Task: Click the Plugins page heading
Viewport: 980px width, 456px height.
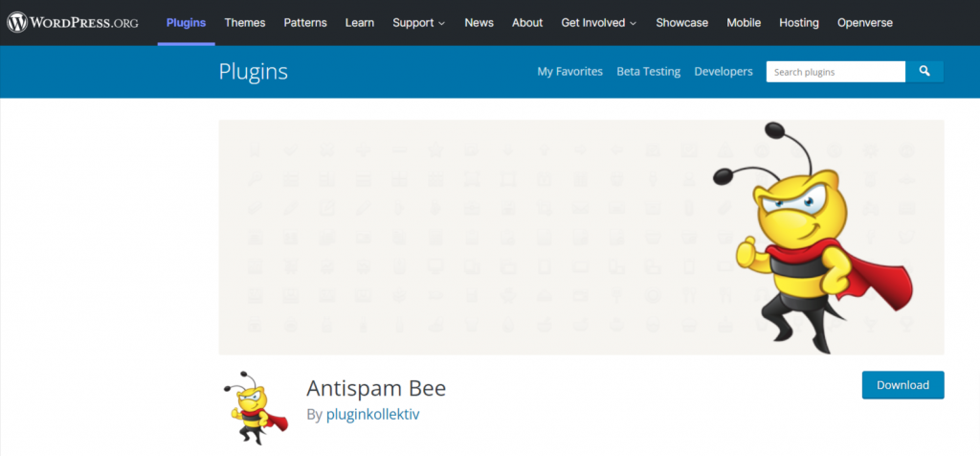Action: coord(253,71)
